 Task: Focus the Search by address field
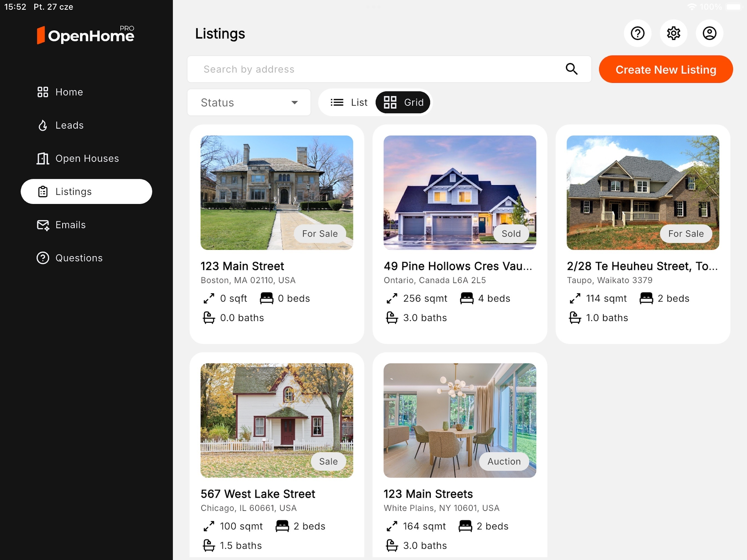pyautogui.click(x=389, y=69)
